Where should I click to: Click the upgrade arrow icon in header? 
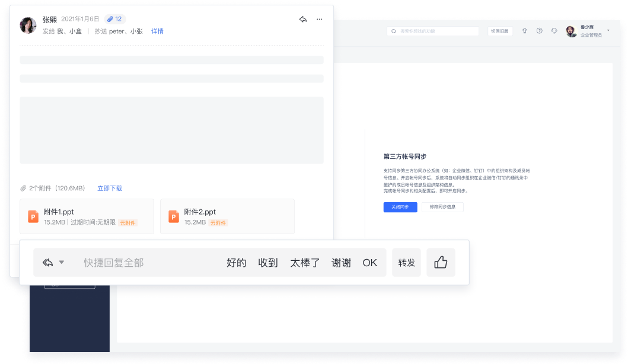pyautogui.click(x=524, y=31)
